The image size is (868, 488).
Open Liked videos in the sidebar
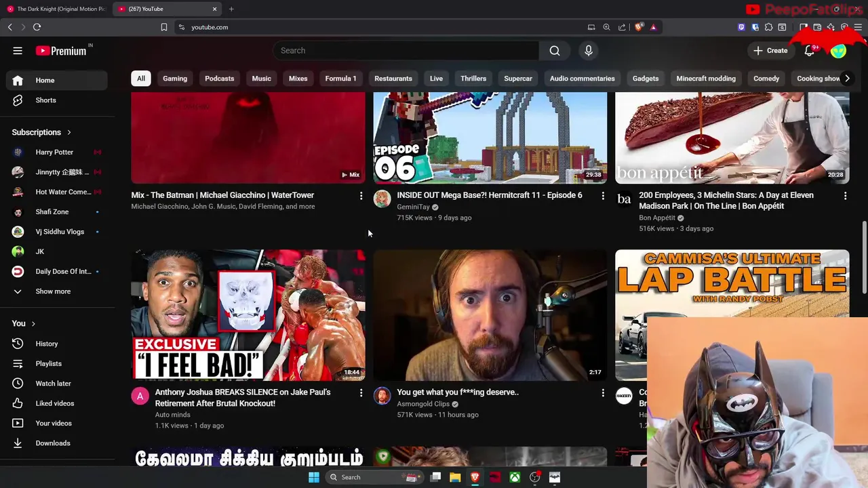coord(57,403)
